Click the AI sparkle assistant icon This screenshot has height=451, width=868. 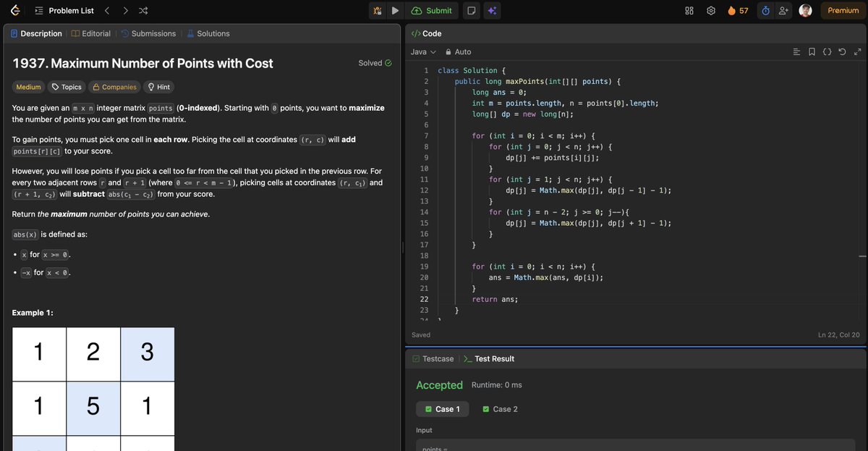[x=492, y=11]
